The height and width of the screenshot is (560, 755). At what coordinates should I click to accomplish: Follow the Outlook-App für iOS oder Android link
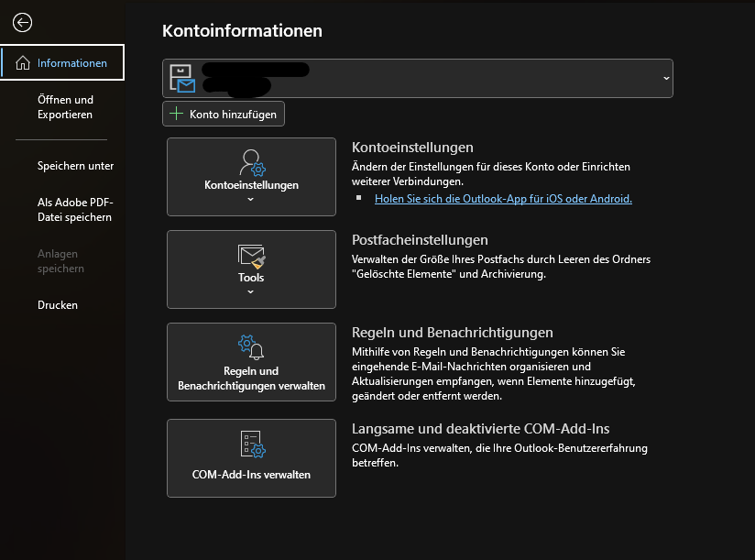[x=503, y=198]
